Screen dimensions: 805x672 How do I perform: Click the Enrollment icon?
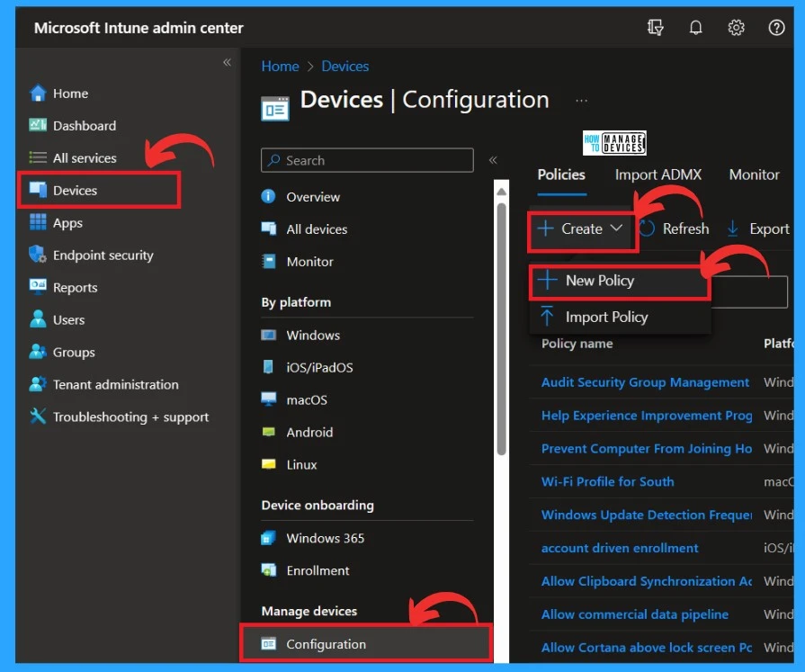(x=269, y=569)
